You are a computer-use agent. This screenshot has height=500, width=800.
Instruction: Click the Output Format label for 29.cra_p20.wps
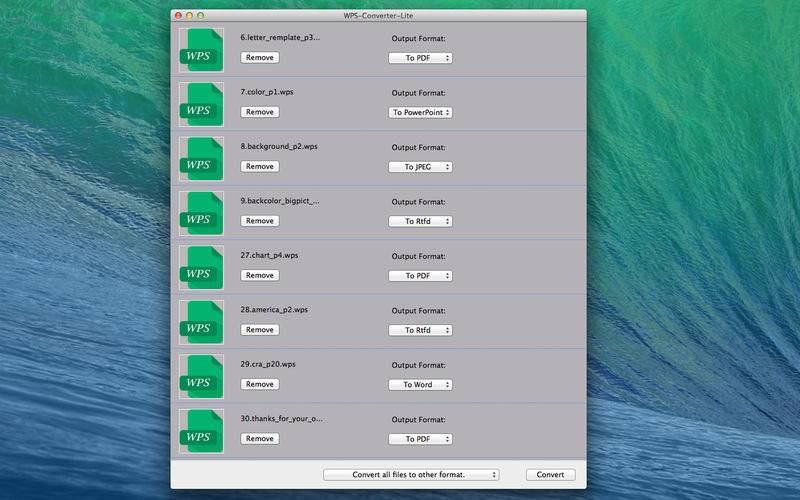pos(418,365)
